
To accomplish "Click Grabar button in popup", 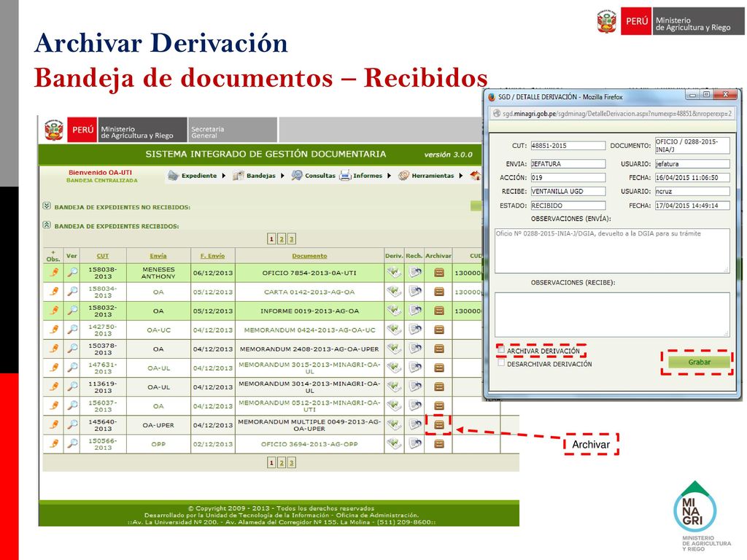I will tap(699, 362).
